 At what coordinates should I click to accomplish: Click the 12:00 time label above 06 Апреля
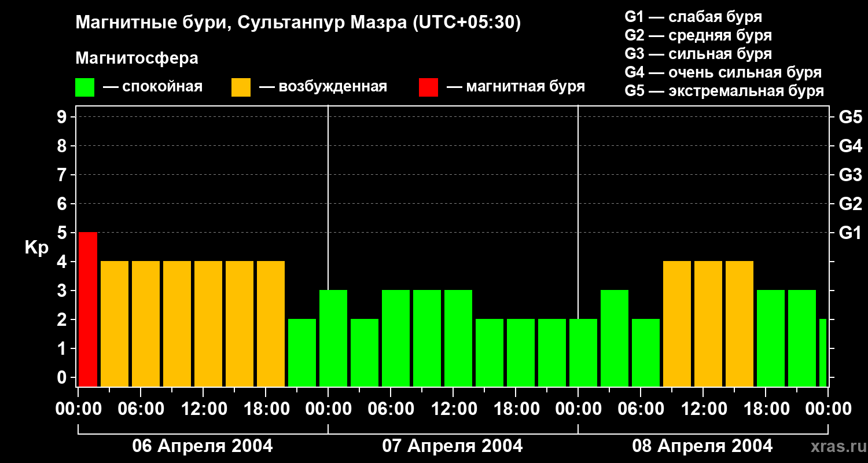203,409
